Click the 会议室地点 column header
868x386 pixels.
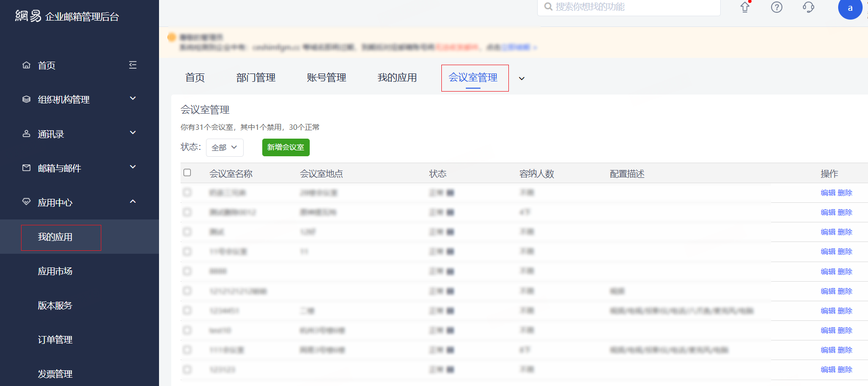pyautogui.click(x=321, y=173)
